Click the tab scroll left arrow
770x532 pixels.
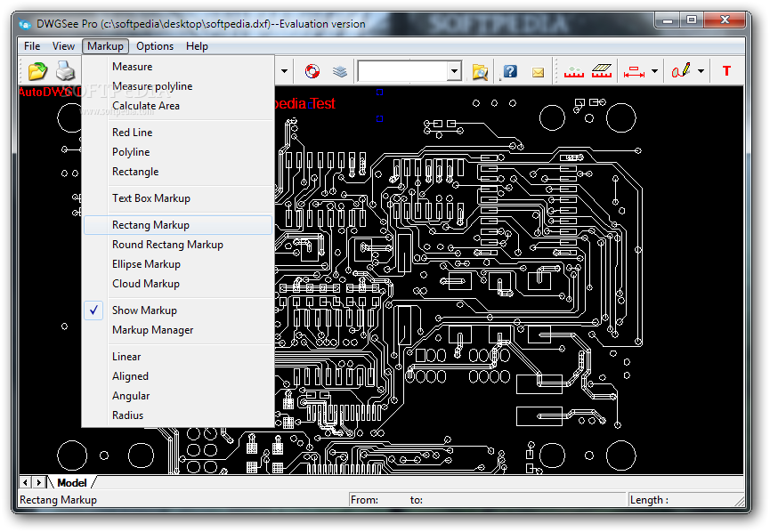click(26, 482)
